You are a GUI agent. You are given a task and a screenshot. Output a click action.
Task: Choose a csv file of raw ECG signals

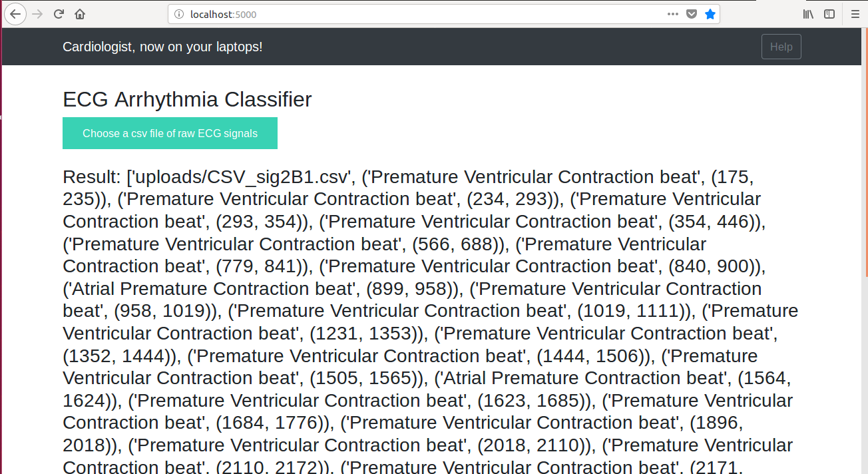(170, 133)
